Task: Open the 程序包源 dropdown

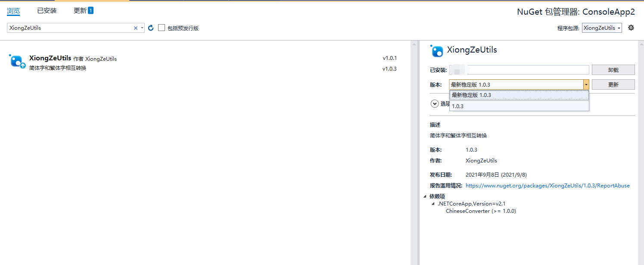Action: pos(602,28)
